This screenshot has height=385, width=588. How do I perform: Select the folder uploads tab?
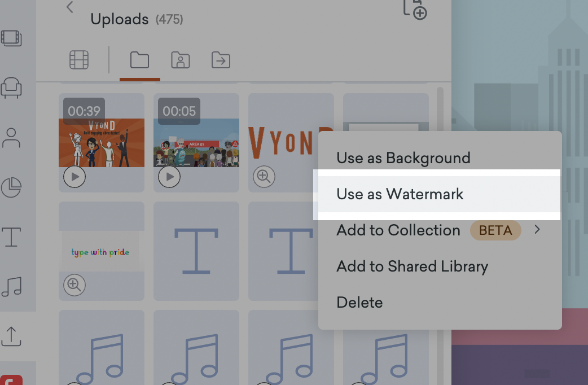click(x=139, y=60)
